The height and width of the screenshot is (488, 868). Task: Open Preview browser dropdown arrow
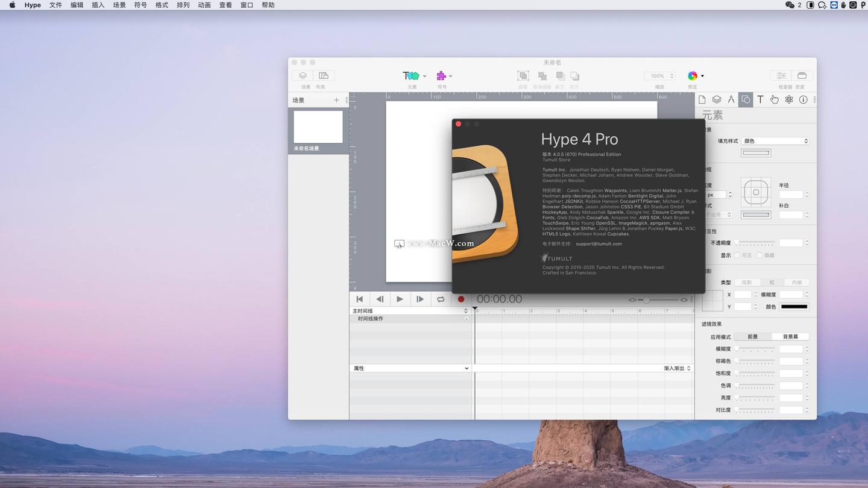pos(702,77)
